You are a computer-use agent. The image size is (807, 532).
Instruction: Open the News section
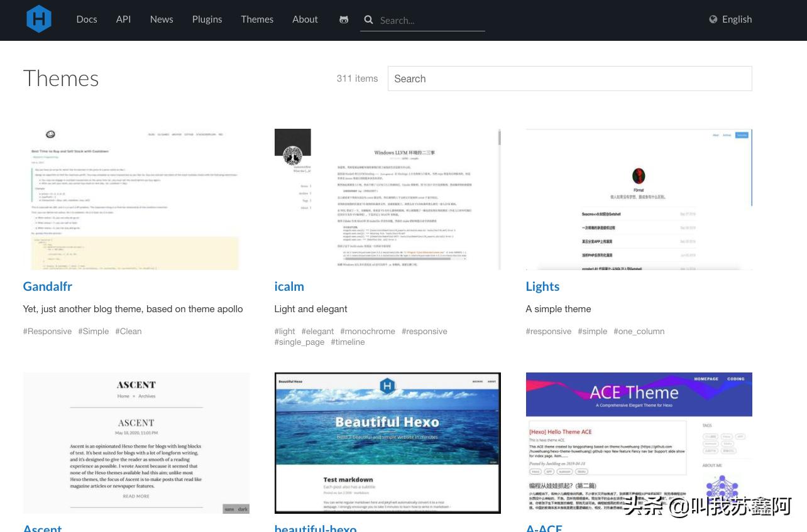coord(162,19)
